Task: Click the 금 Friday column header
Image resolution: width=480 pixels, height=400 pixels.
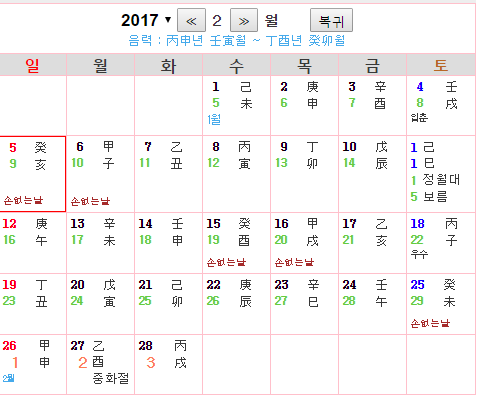Action: click(372, 65)
